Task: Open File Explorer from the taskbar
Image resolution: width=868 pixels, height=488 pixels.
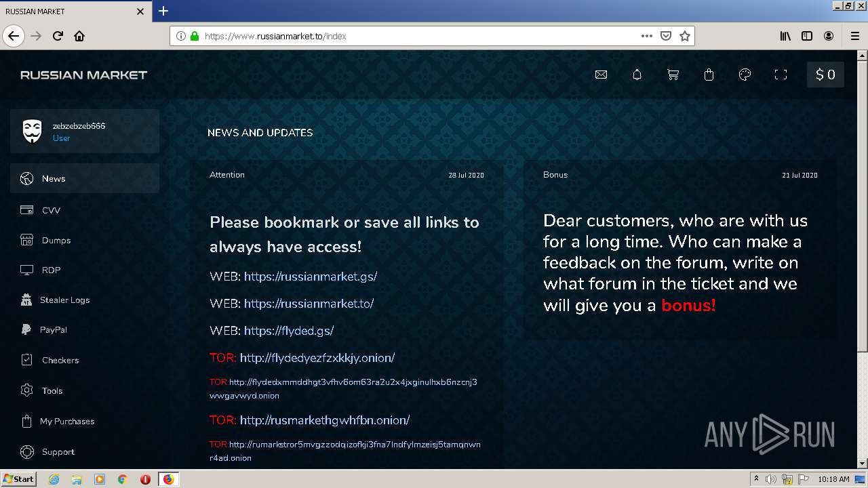Action: (x=77, y=479)
